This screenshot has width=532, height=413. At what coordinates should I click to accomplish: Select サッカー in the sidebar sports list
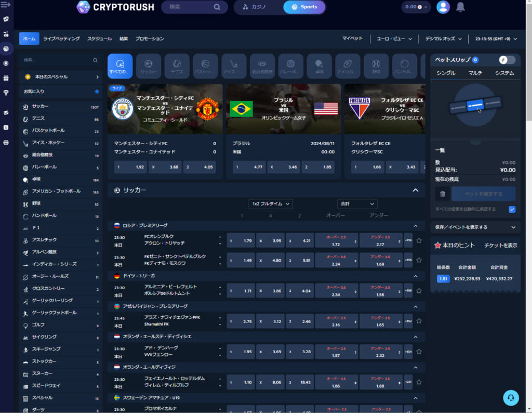point(61,107)
